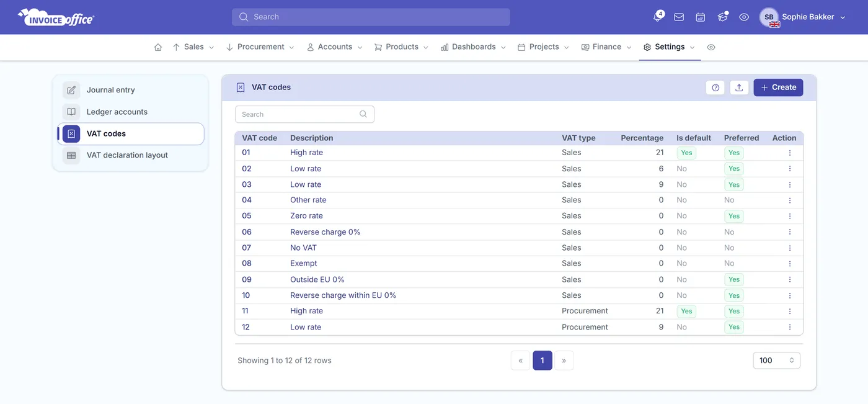Image resolution: width=868 pixels, height=404 pixels.
Task: Click the previous page arrow button
Action: 520,361
